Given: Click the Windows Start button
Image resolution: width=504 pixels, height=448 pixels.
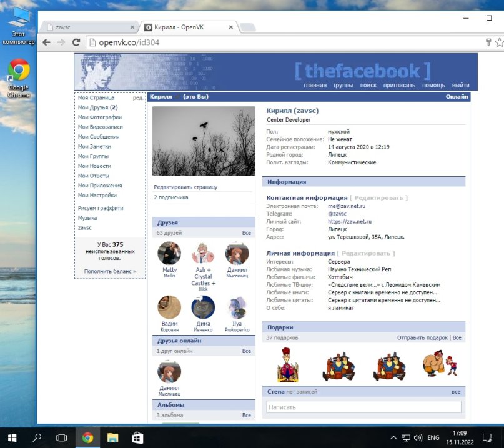Looking at the screenshot, I should point(12,437).
